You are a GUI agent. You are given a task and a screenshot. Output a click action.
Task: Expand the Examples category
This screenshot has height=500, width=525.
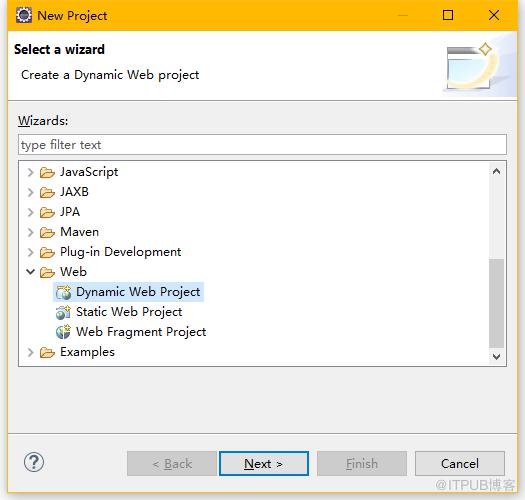click(30, 352)
